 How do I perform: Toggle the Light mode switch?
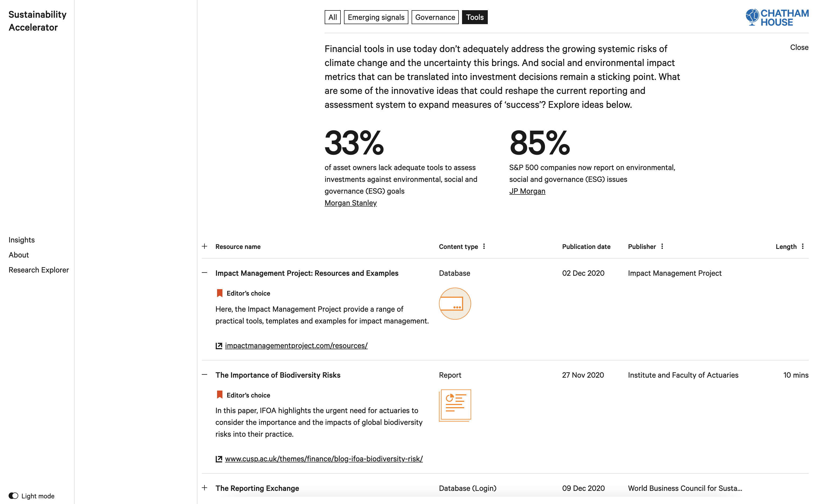tap(13, 496)
